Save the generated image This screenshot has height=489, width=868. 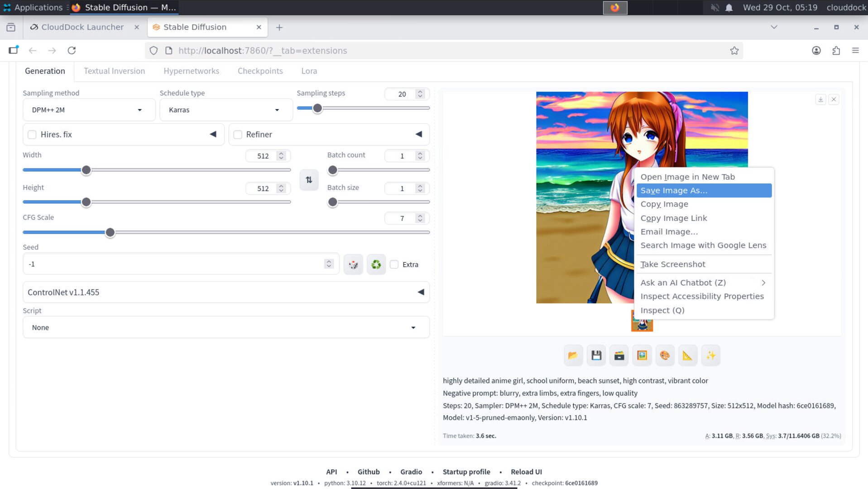pyautogui.click(x=596, y=355)
